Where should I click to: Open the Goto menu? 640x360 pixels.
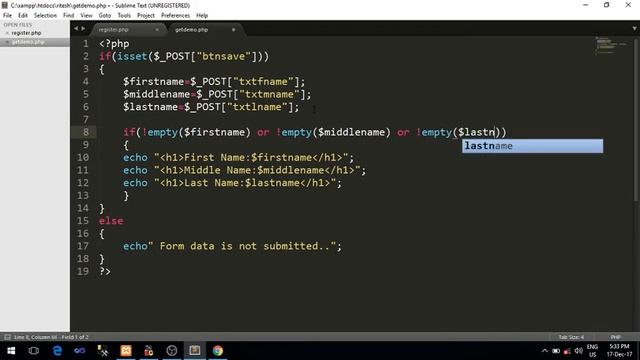tap(104, 16)
